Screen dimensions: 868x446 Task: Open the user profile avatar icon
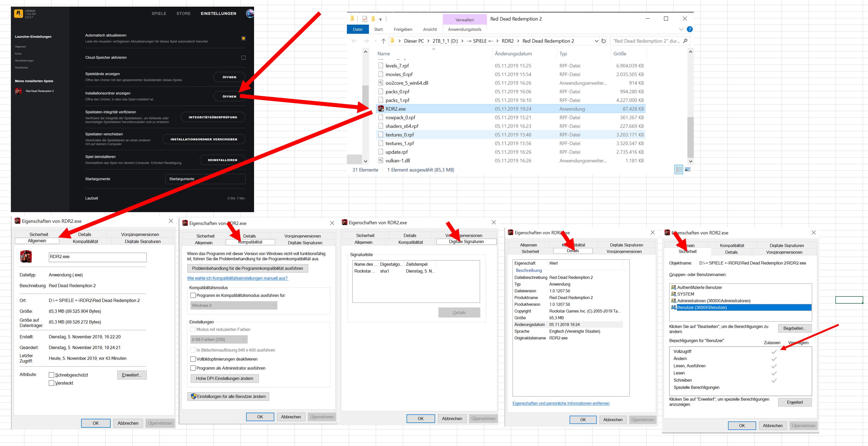pyautogui.click(x=250, y=14)
